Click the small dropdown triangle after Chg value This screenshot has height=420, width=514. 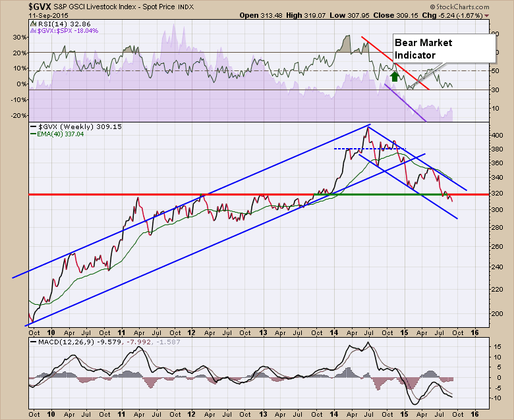(x=486, y=15)
